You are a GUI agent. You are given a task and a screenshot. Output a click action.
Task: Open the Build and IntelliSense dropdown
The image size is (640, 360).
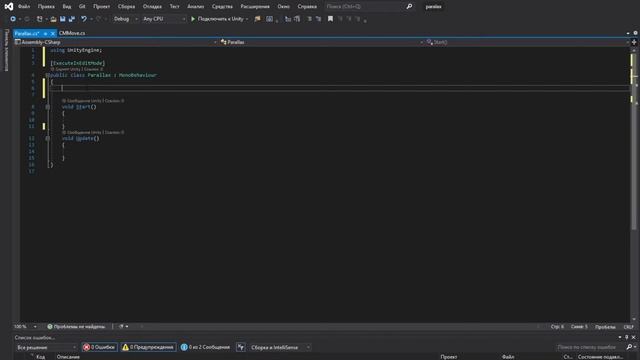(280, 347)
